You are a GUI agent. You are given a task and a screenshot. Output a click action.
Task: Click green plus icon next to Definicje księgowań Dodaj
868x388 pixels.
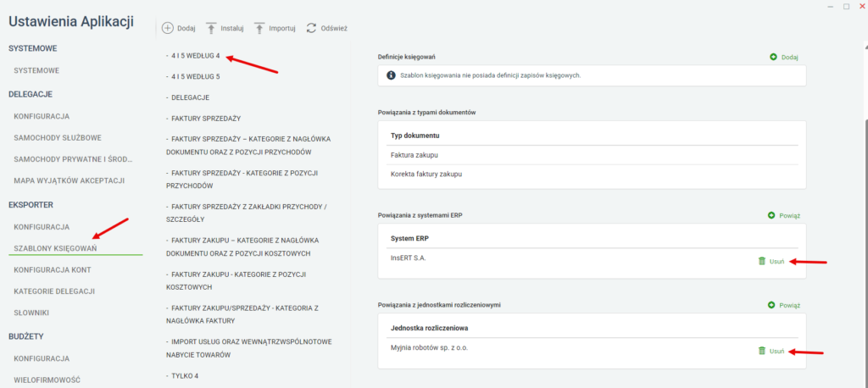click(773, 57)
